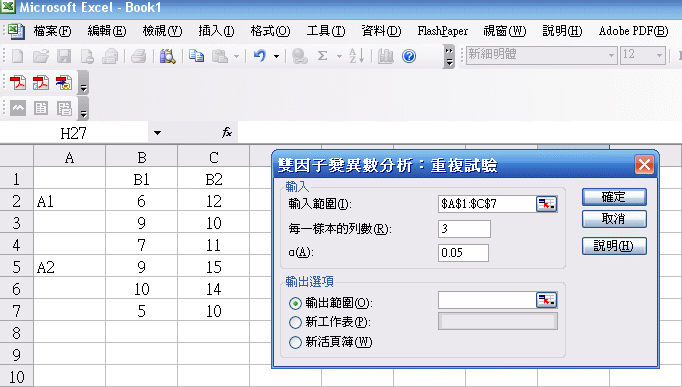Click the rows per sample field showing 3
Screen dimensions: 682x387
(x=465, y=229)
